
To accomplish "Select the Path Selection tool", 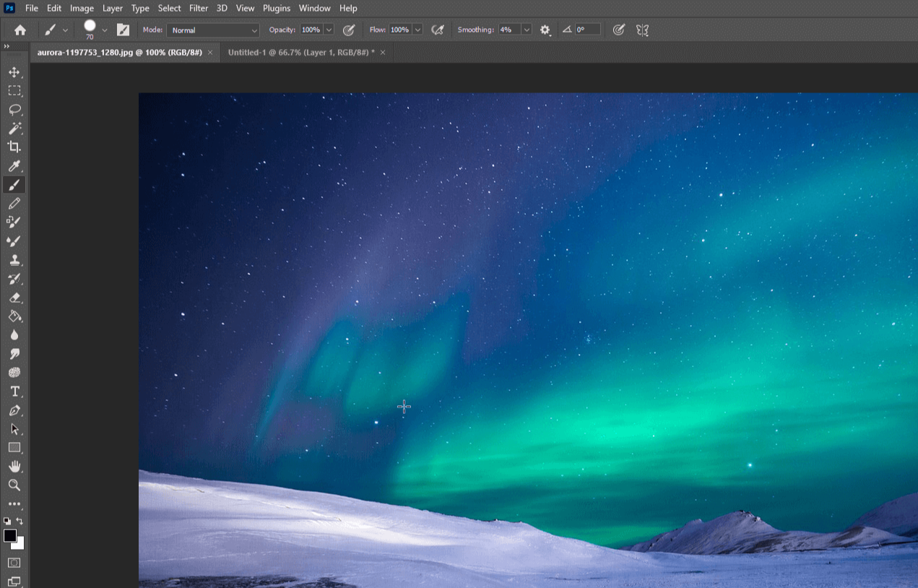I will (14, 429).
